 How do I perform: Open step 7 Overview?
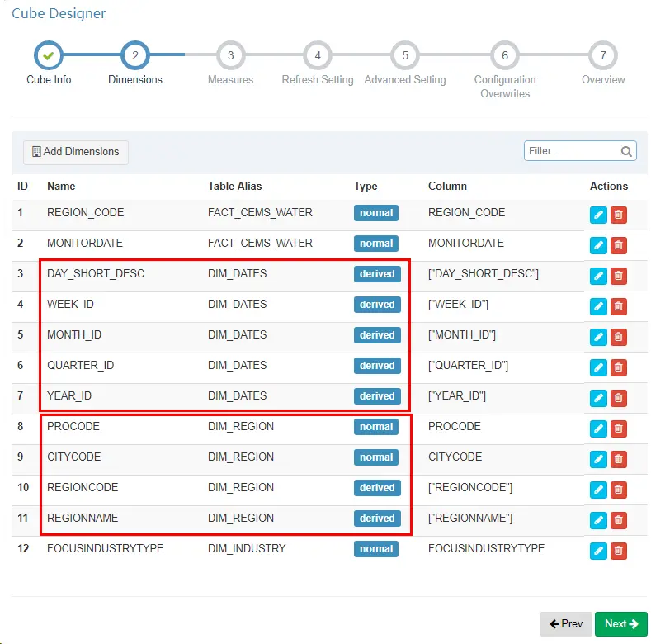click(603, 55)
